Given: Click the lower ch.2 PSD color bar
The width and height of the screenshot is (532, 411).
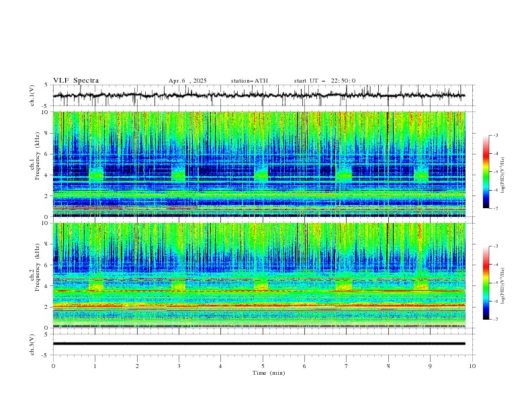Looking at the screenshot, I should tap(486, 283).
